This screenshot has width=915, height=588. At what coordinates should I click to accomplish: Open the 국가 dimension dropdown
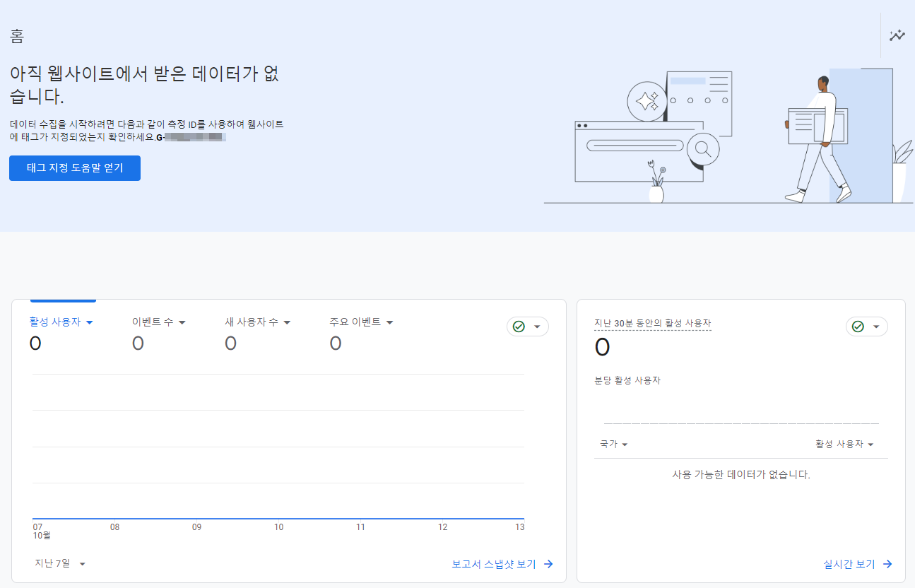[614, 444]
